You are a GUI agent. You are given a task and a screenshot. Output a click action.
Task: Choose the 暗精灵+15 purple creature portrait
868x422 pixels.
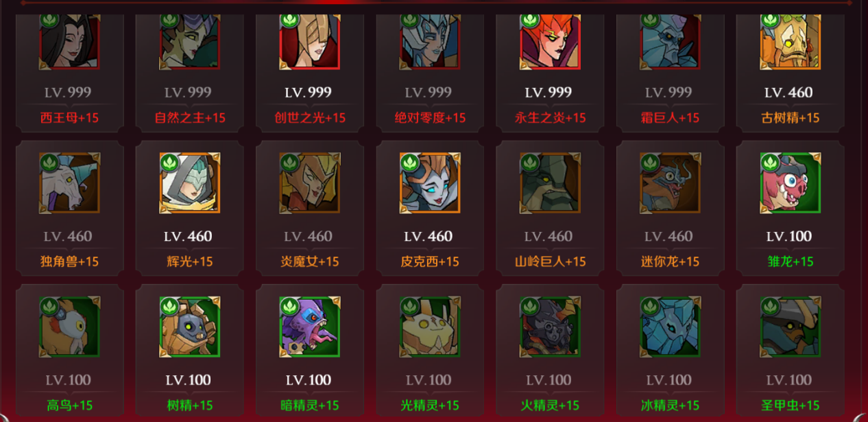310,327
